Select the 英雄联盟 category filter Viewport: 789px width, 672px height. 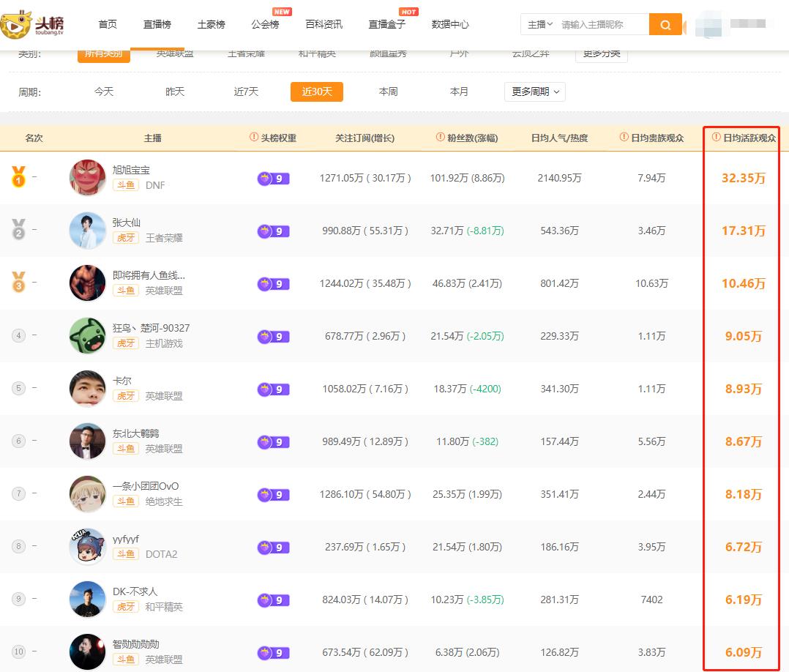[x=175, y=53]
